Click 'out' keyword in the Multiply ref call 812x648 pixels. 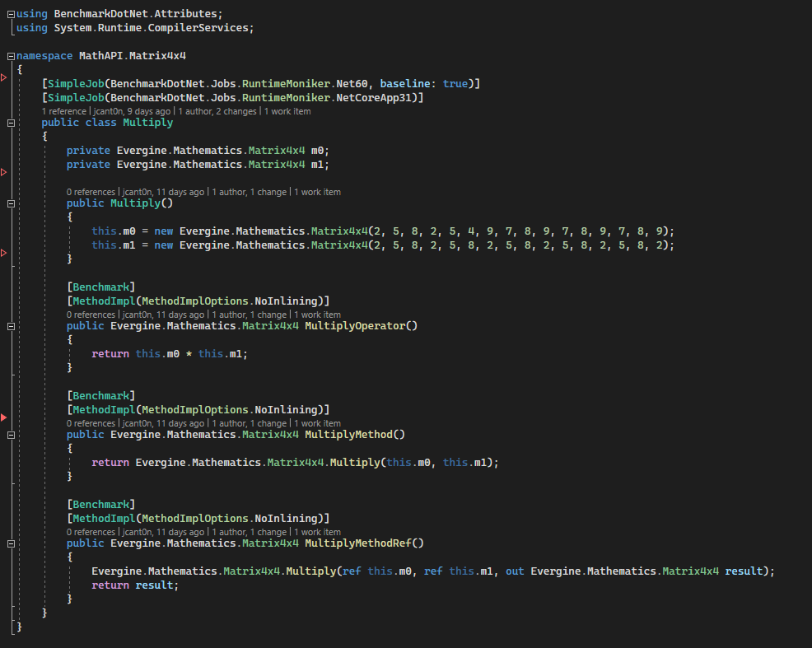515,571
